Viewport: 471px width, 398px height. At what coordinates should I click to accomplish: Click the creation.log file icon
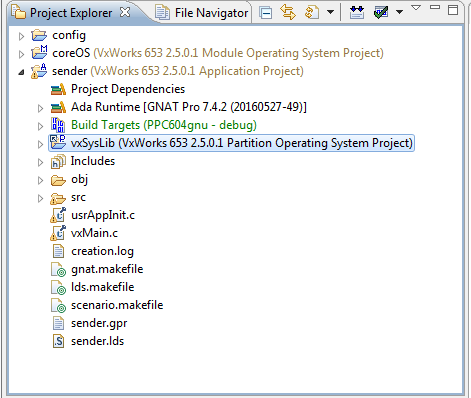point(58,251)
